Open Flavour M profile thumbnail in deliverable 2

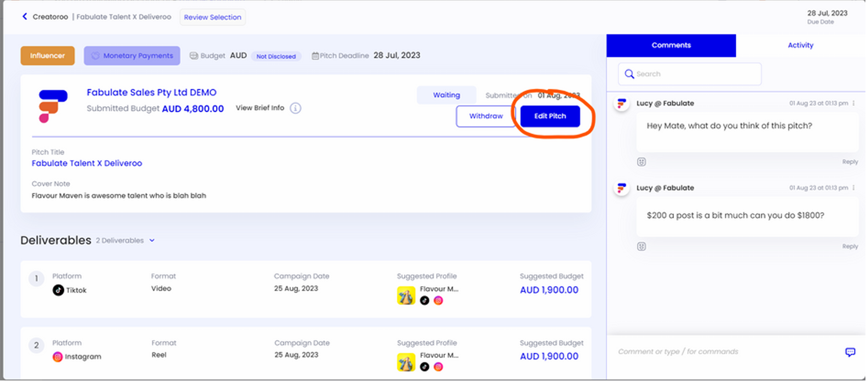coord(406,362)
